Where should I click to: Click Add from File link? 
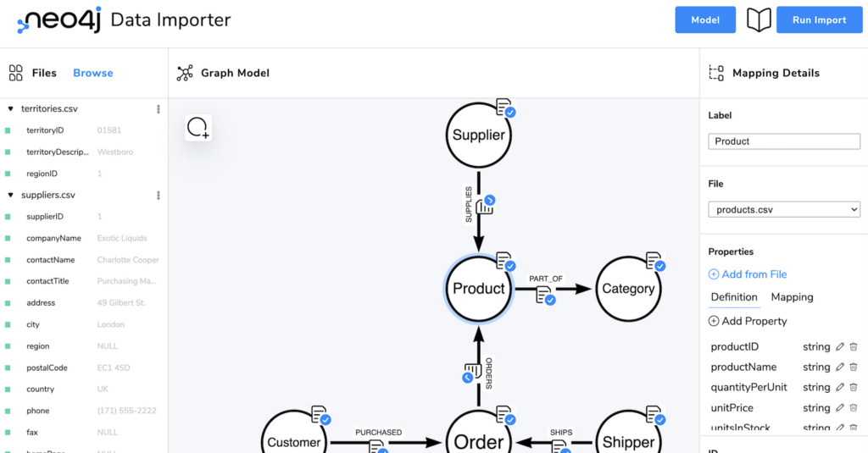pyautogui.click(x=748, y=274)
